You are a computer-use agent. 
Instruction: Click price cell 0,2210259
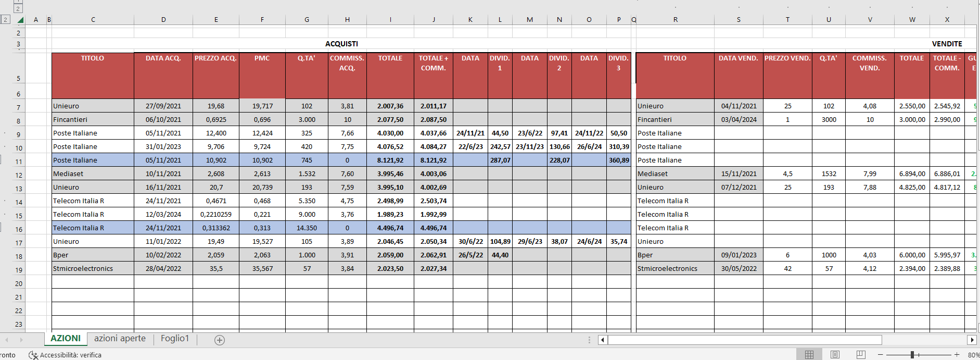coord(216,214)
